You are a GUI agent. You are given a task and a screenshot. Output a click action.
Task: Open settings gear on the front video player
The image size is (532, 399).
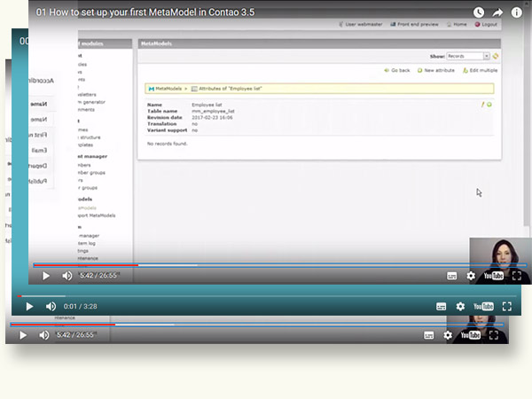pos(471,276)
